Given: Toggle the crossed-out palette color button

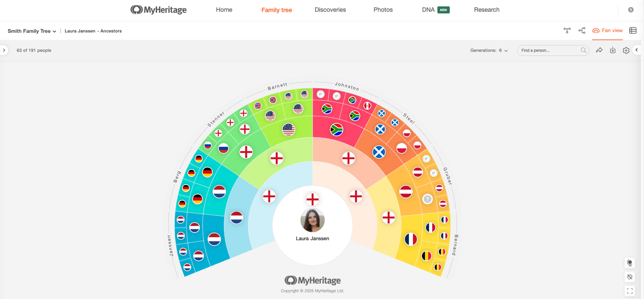Looking at the screenshot, I should [x=630, y=277].
